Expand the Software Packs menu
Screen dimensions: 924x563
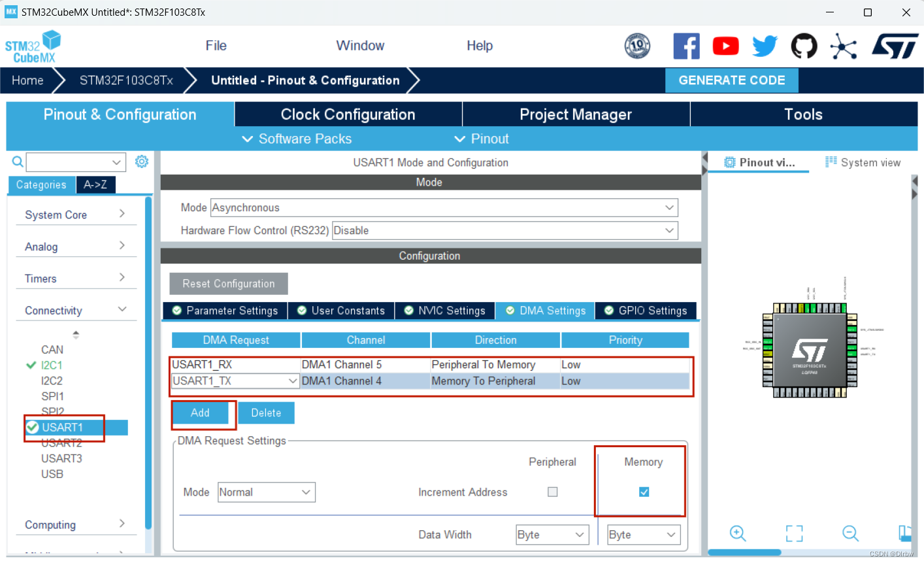[x=297, y=139]
